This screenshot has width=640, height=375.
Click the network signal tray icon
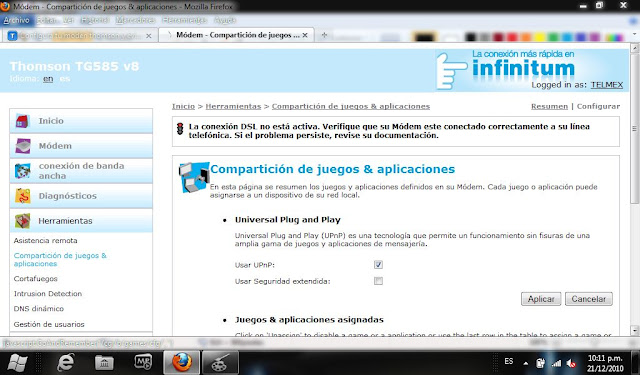click(556, 363)
